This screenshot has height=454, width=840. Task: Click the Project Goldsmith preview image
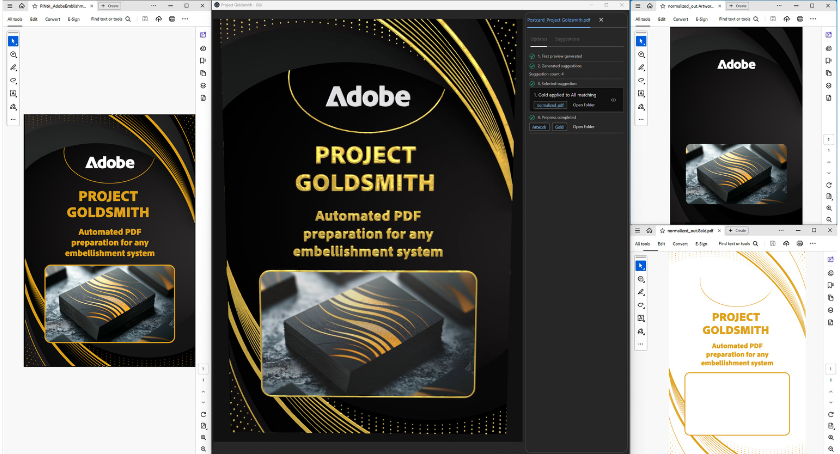point(367,225)
